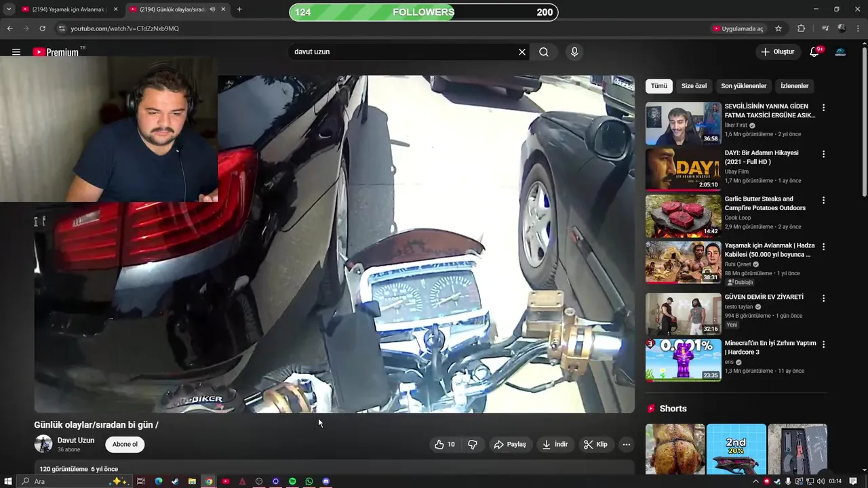Screen dimensions: 868x488
Task: Share the video via 'Paylaş'
Action: (x=510, y=445)
